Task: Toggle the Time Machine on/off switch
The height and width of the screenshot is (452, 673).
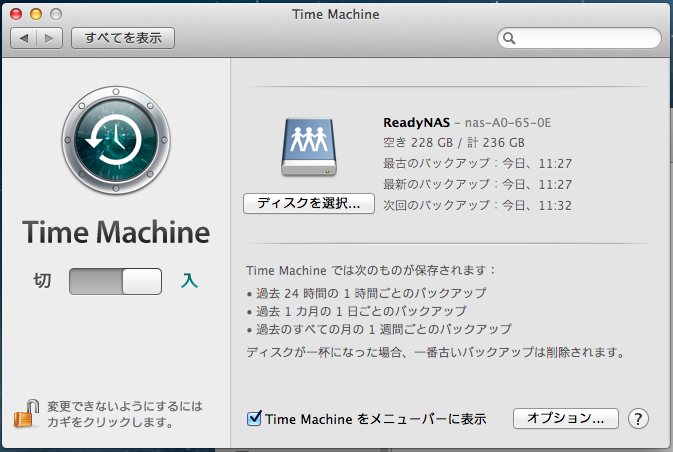Action: [x=115, y=282]
